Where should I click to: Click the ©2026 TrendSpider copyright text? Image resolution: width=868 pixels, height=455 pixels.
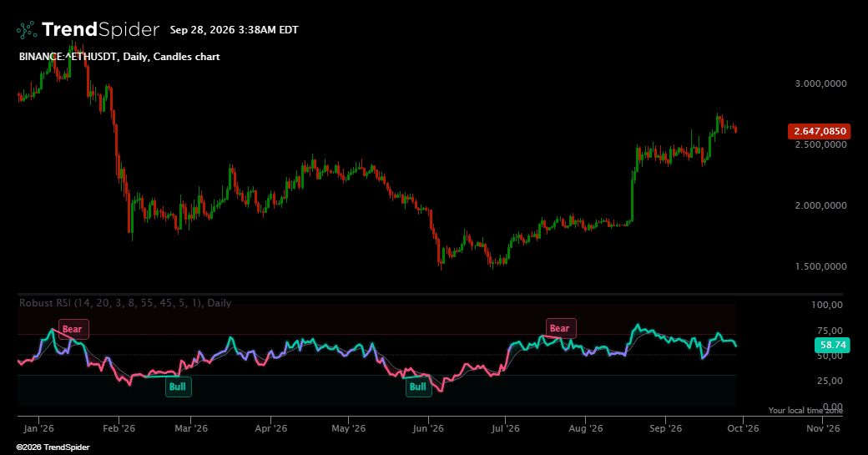click(53, 447)
